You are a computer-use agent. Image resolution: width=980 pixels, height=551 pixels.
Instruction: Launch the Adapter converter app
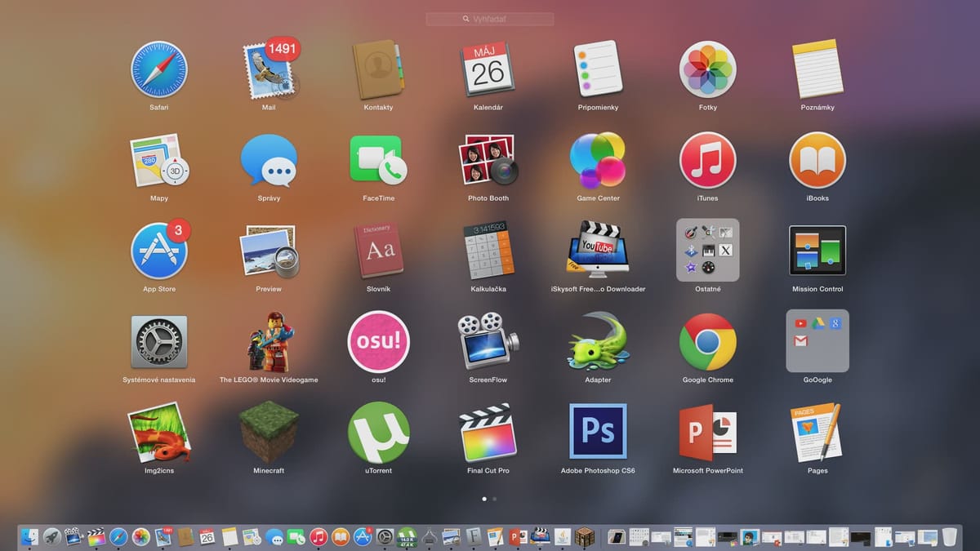coord(598,342)
